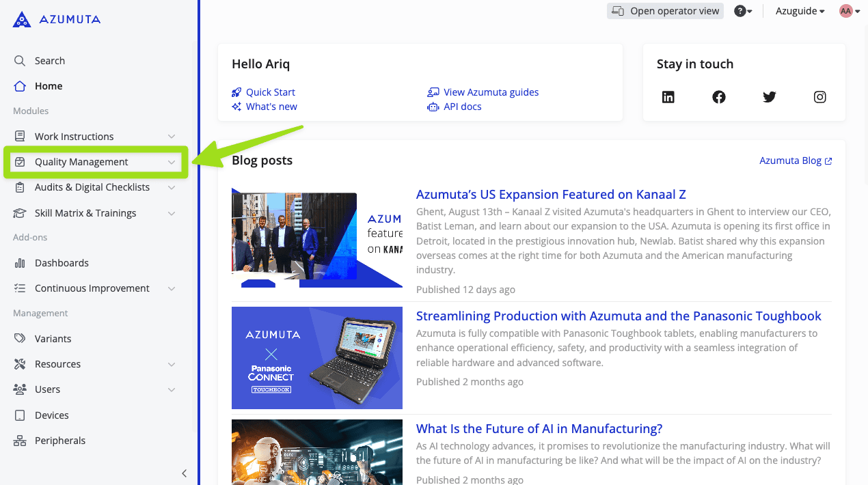The width and height of the screenshot is (868, 485).
Task: Open the Quick Start link
Action: pos(270,92)
